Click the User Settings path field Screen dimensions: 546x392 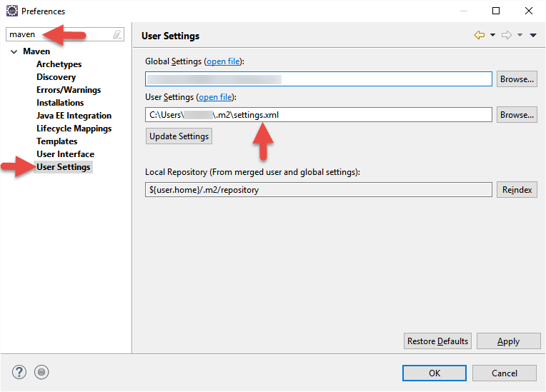click(318, 115)
